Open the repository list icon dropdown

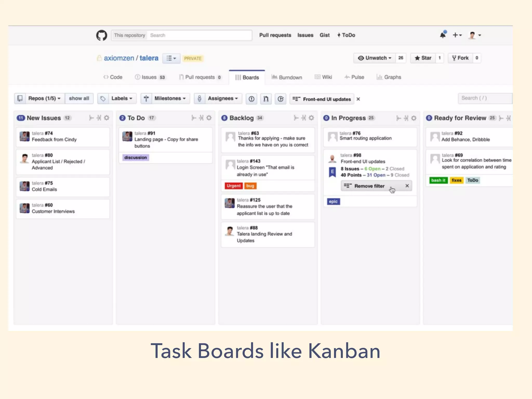tap(171, 58)
